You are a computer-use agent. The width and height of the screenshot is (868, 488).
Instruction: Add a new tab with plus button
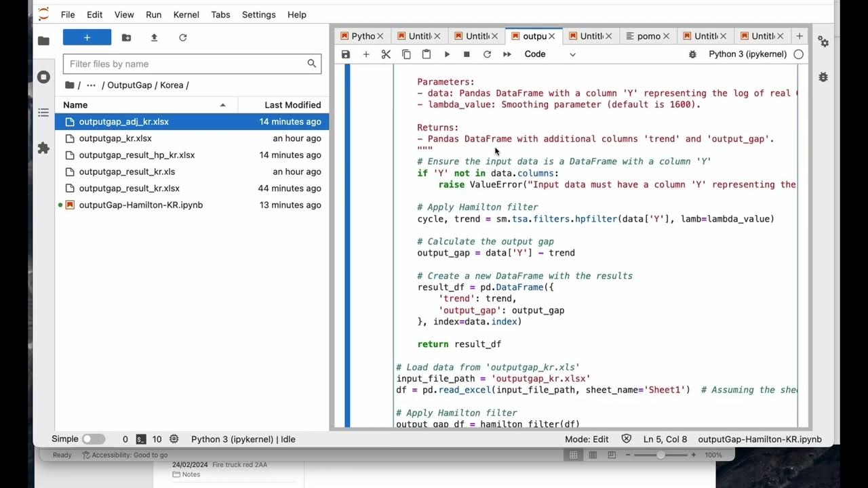800,36
